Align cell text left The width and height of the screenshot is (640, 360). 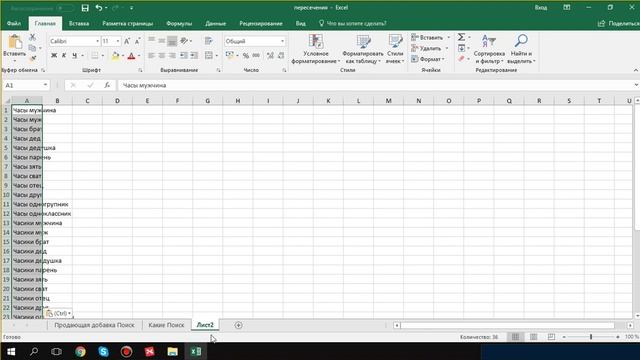pyautogui.click(x=151, y=56)
